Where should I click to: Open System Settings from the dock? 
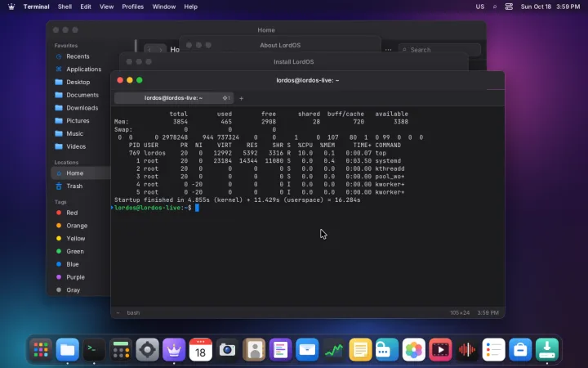point(147,350)
